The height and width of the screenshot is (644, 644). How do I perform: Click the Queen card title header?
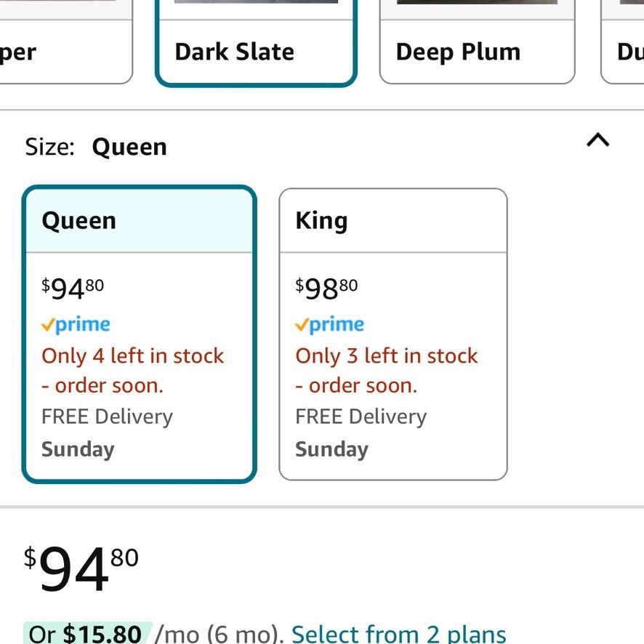click(x=140, y=220)
